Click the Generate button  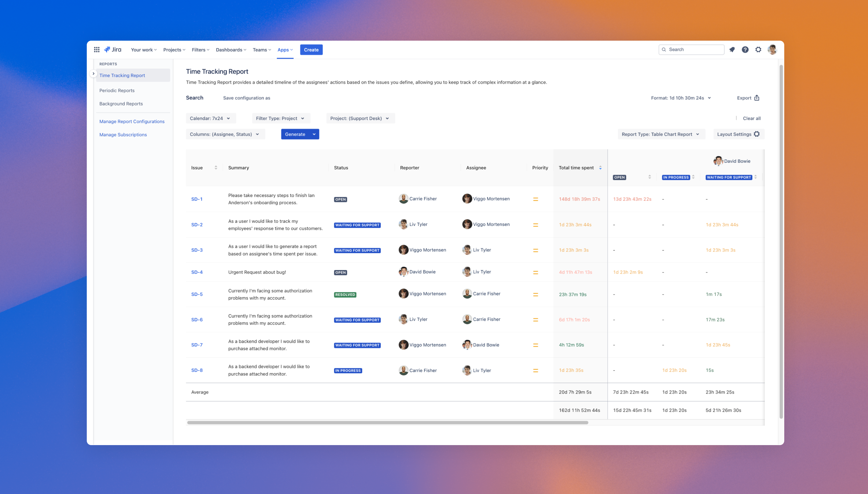pyautogui.click(x=295, y=134)
